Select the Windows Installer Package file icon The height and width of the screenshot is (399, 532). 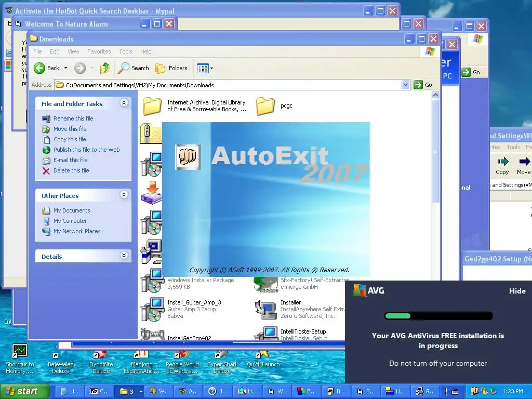point(152,281)
